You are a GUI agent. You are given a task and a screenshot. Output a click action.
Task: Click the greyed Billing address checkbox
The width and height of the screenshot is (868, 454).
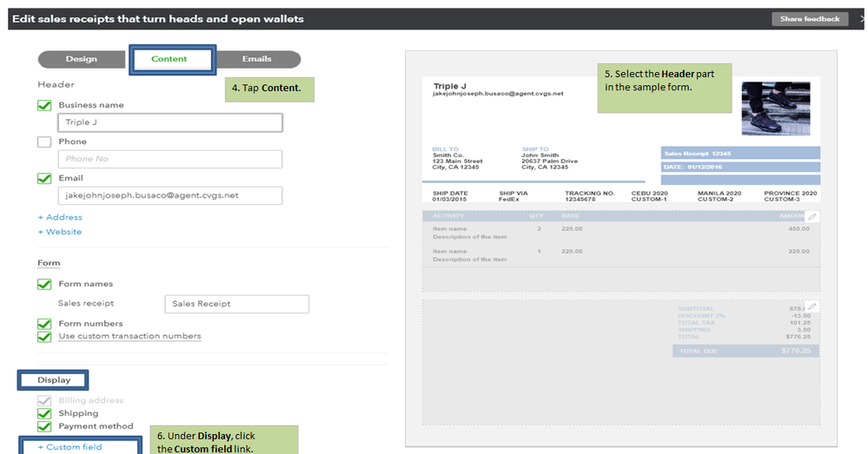coord(44,400)
